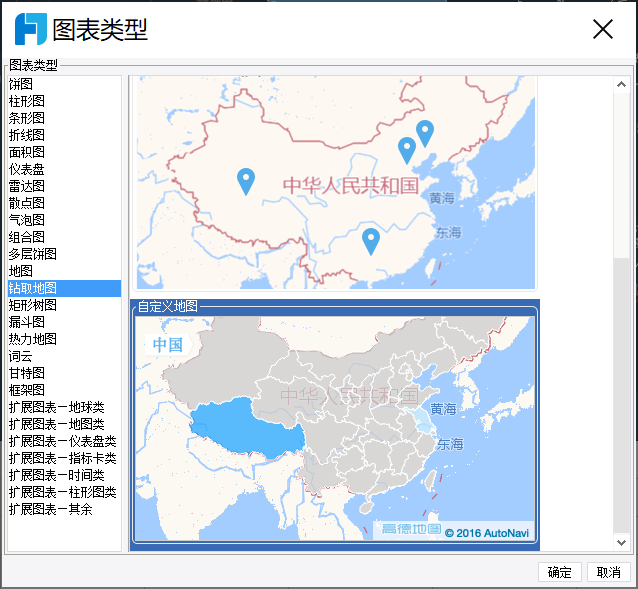Pick 甘特图 from the list
This screenshot has height=589, width=638.
tap(64, 373)
